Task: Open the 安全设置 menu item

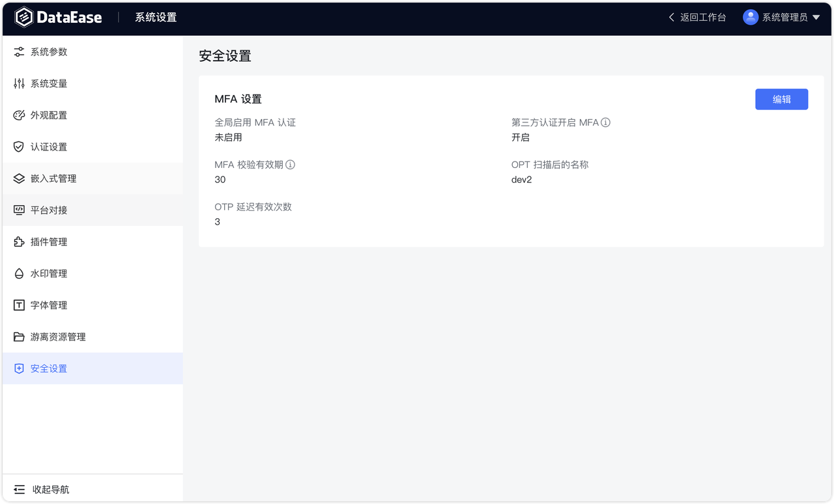Action: (48, 368)
